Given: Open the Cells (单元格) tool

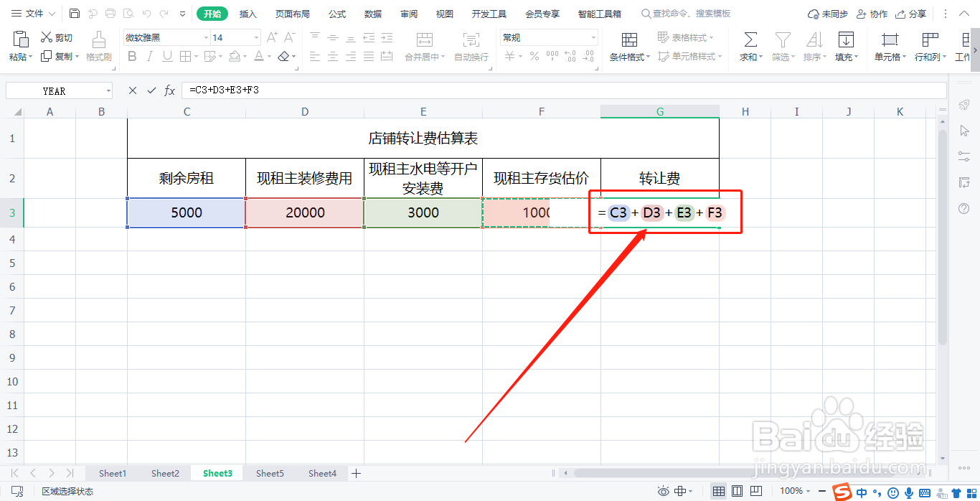Looking at the screenshot, I should (x=888, y=45).
